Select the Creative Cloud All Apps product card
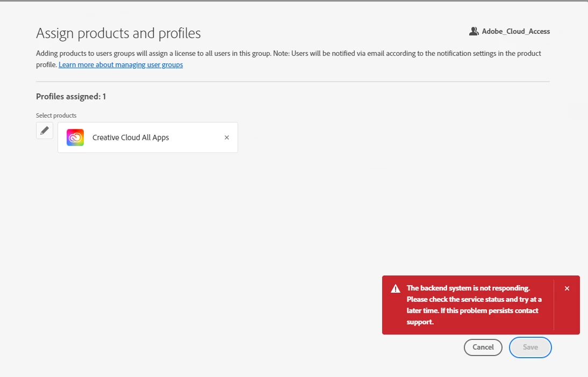The width and height of the screenshot is (588, 377). point(148,137)
